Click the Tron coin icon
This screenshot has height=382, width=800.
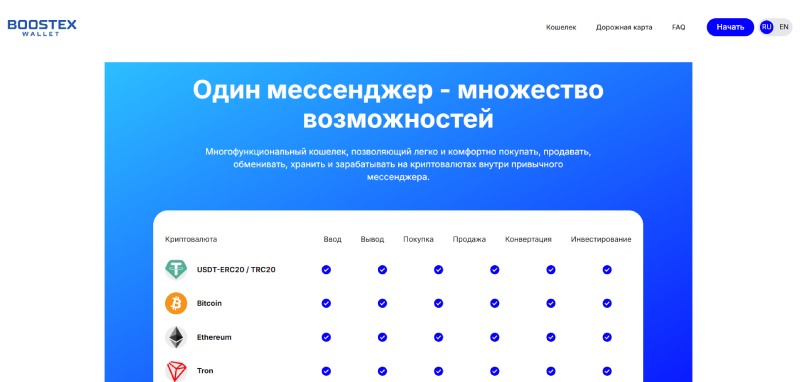coord(176,371)
